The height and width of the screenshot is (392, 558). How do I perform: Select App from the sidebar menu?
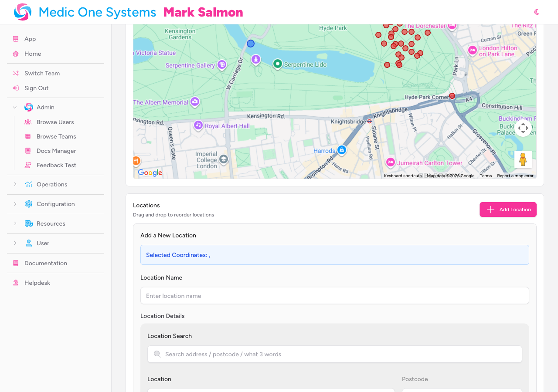pos(29,39)
